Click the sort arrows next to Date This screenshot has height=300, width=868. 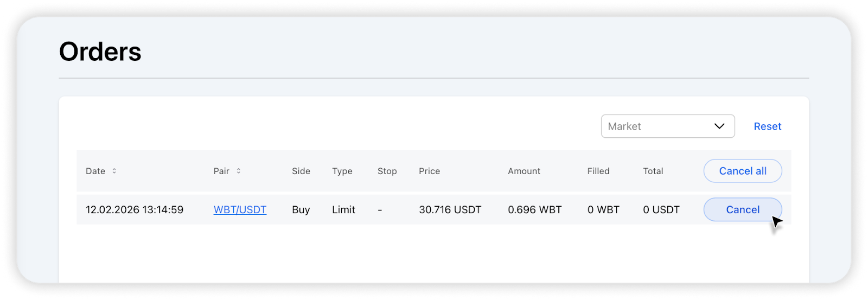point(114,171)
